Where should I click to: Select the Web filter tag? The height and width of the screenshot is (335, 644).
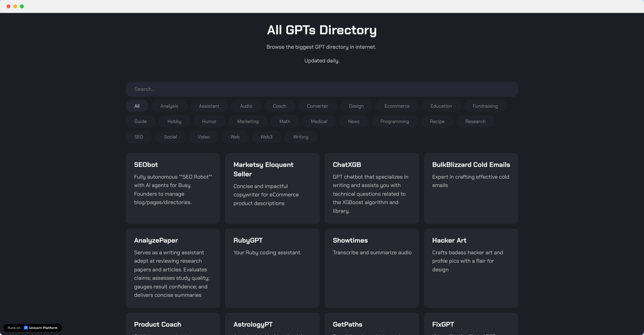pos(235,137)
